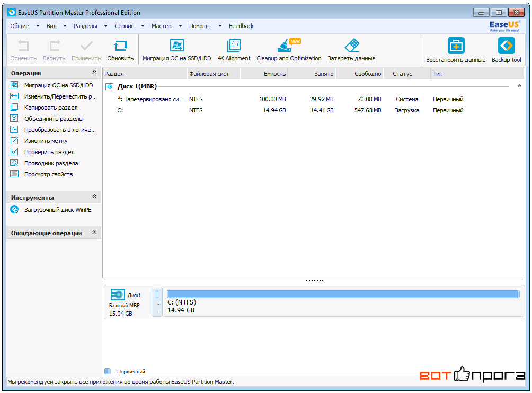Click the Redo (Вернуть) toolbar icon
Viewport: 532px width, 393px height.
pos(54,46)
